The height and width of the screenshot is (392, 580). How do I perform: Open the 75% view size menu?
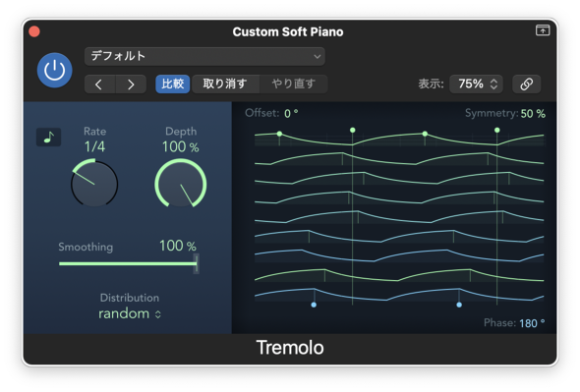click(476, 84)
